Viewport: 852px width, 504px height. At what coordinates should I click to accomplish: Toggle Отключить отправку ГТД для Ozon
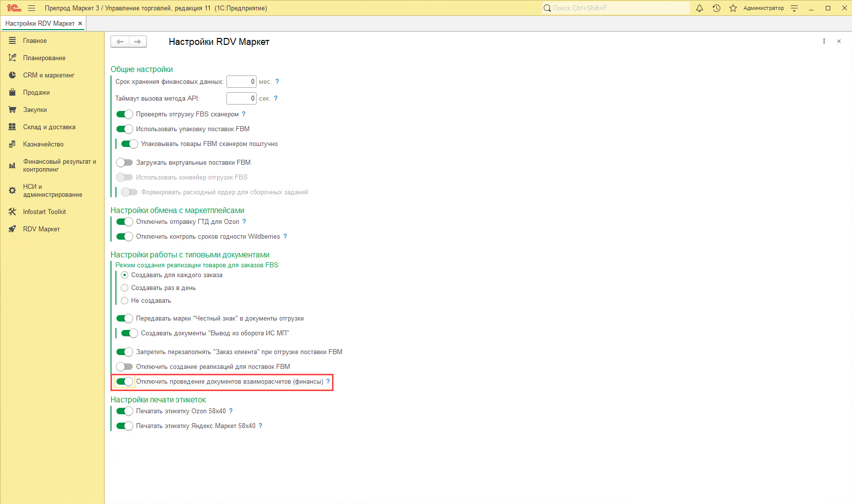tap(125, 222)
